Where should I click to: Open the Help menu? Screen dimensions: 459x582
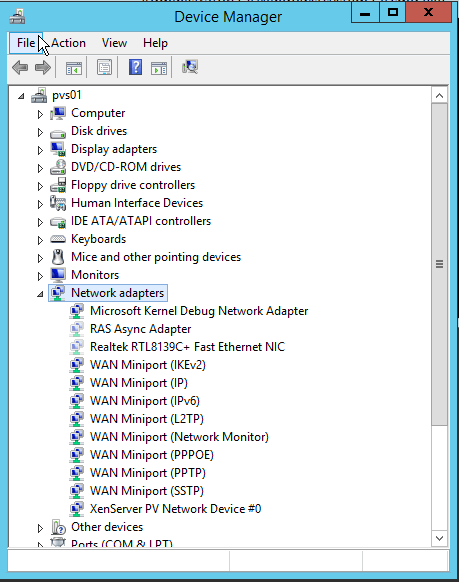(x=155, y=43)
